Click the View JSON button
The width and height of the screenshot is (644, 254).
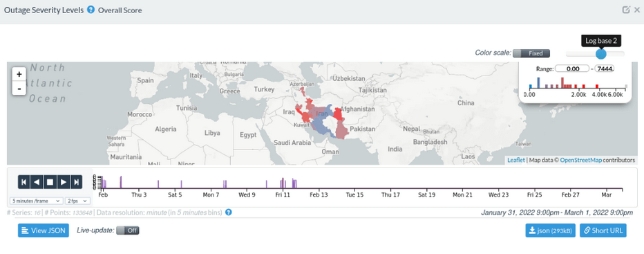point(43,230)
